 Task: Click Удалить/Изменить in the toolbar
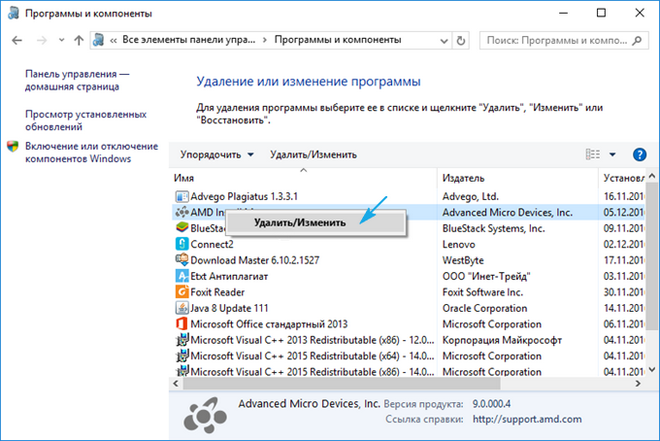(x=313, y=155)
